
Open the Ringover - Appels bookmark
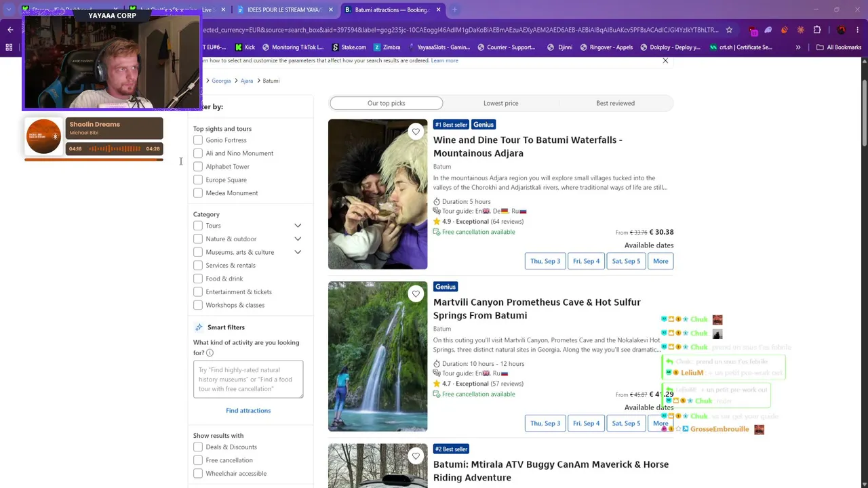tap(608, 47)
